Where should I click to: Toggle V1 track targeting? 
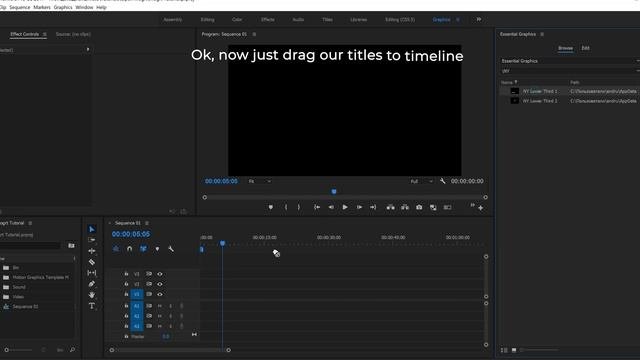pos(137,294)
